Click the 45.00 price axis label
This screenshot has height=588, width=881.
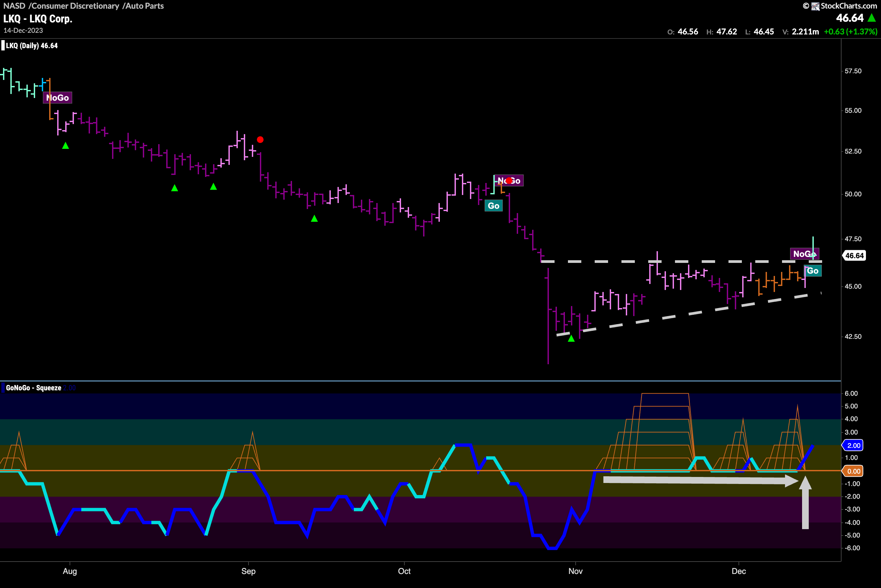click(x=853, y=287)
